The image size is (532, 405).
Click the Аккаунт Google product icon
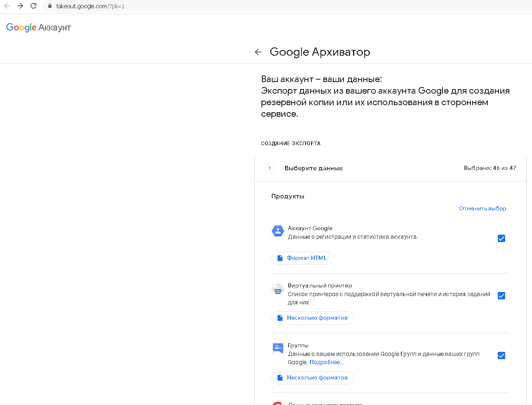click(278, 231)
